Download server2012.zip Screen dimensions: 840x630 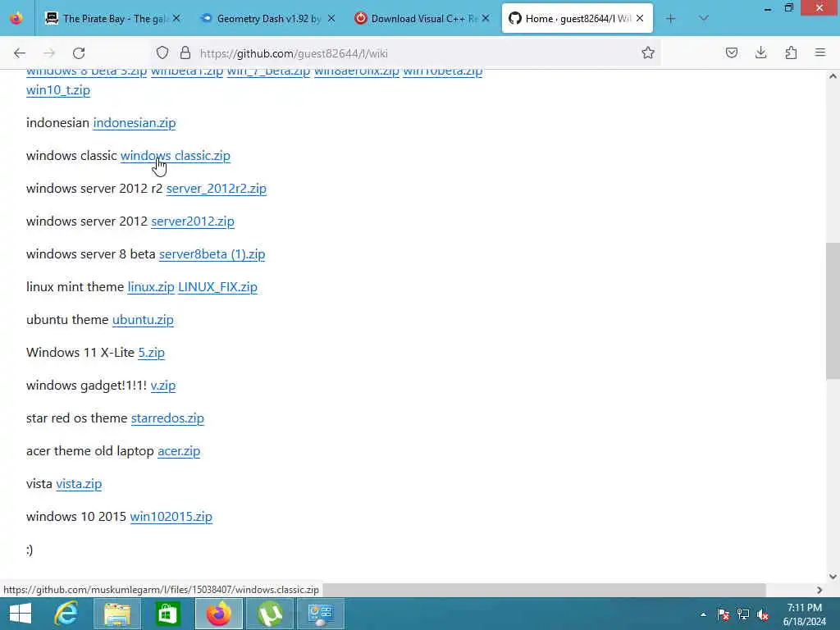tap(192, 221)
